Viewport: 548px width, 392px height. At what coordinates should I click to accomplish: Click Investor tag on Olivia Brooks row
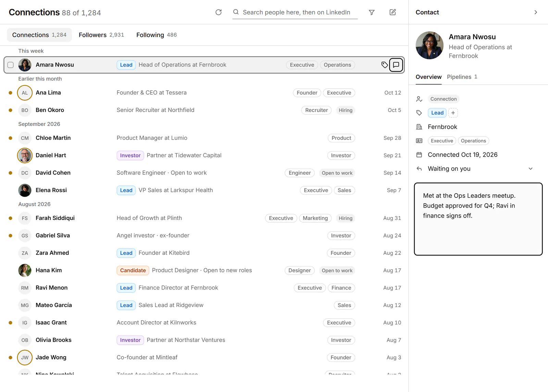click(130, 340)
